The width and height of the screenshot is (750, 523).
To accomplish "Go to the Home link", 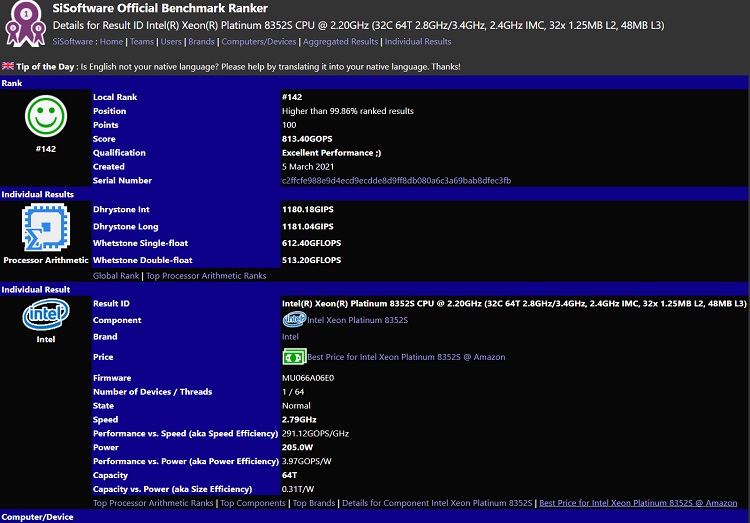I will click(x=111, y=42).
